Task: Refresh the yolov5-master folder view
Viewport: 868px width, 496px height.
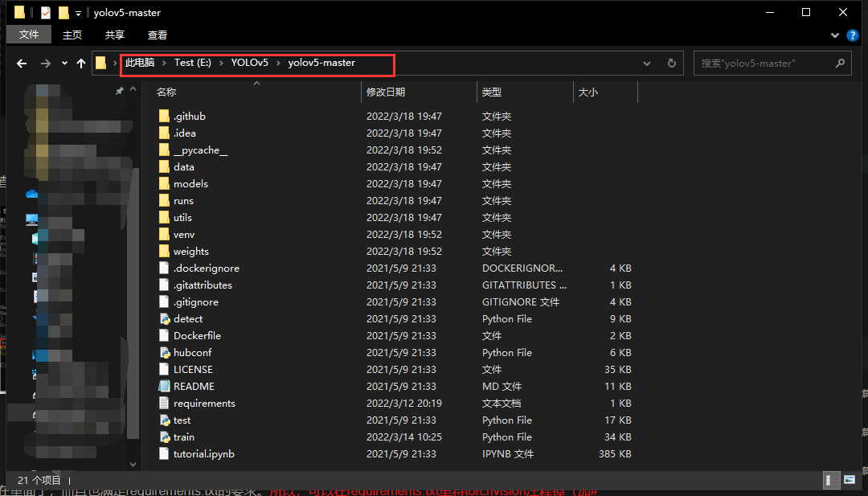Action: (671, 64)
